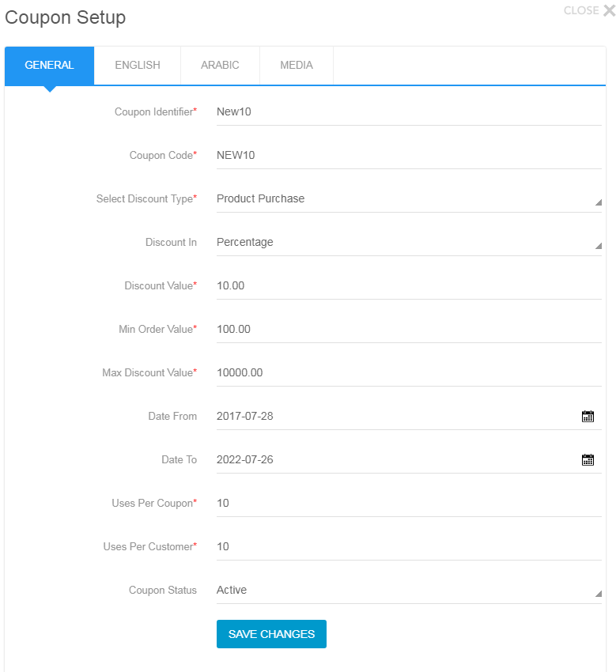Click the Min Order Value field
The height and width of the screenshot is (672, 616).
point(409,330)
